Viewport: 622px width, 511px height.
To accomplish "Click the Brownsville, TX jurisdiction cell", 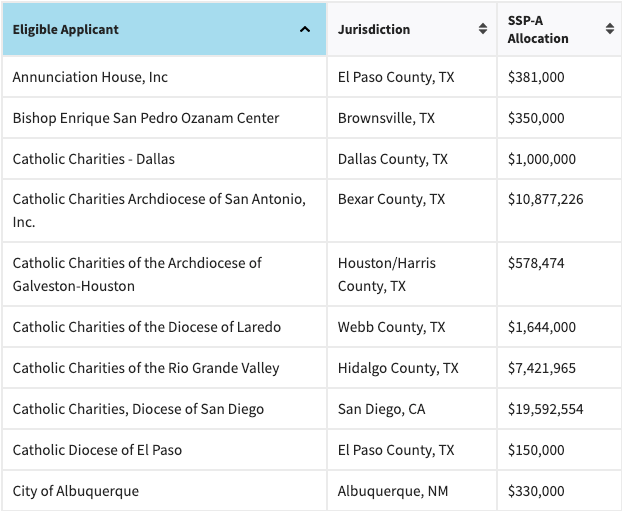I will [412, 118].
